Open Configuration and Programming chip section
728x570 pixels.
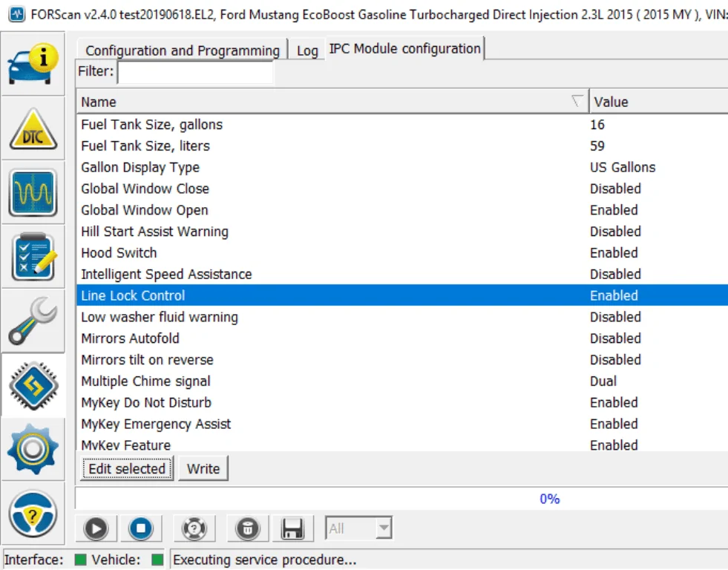click(x=33, y=385)
